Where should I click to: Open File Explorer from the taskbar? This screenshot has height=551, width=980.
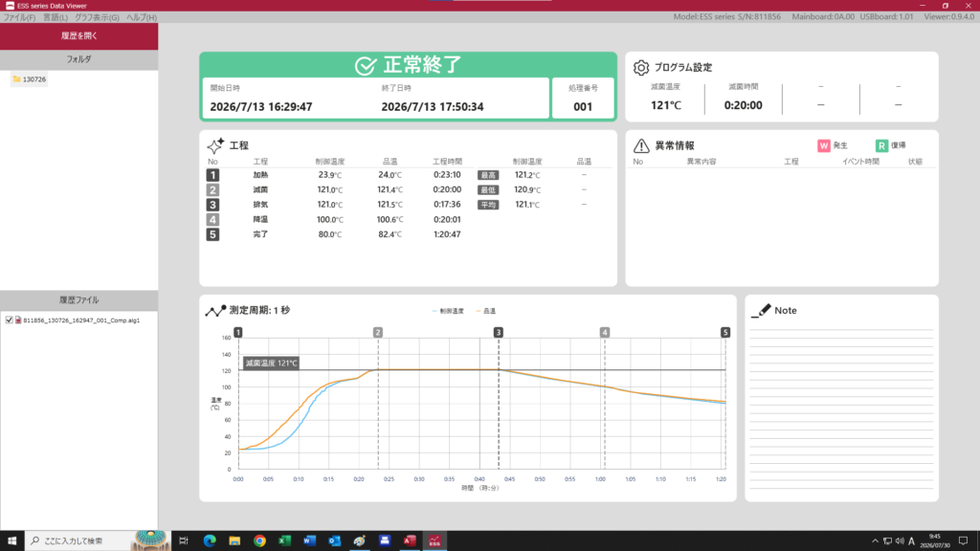(x=234, y=541)
